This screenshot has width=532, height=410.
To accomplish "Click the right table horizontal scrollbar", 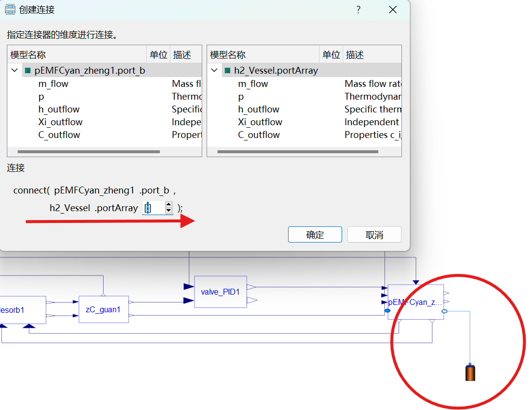I will [298, 152].
